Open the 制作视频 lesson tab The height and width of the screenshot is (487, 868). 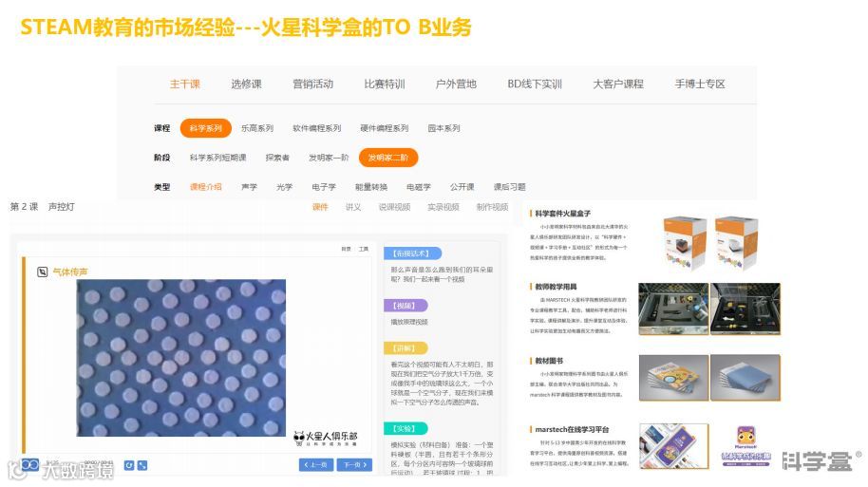pos(492,207)
